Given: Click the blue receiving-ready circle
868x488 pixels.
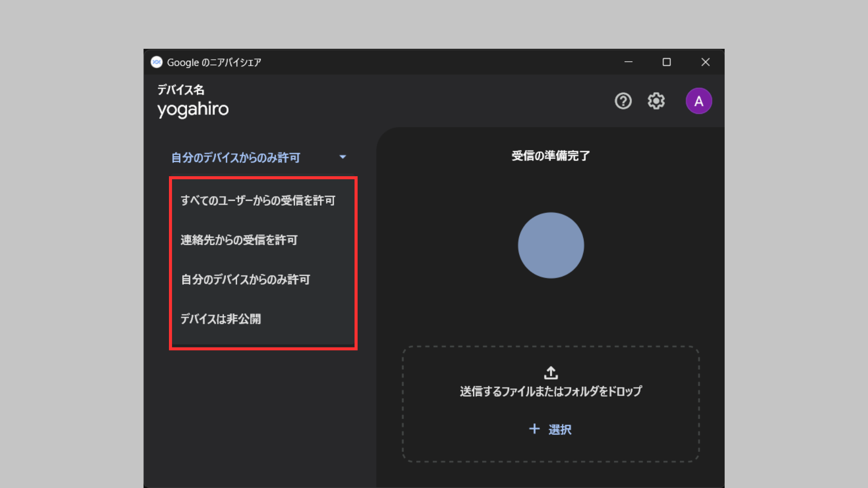Looking at the screenshot, I should pyautogui.click(x=551, y=245).
